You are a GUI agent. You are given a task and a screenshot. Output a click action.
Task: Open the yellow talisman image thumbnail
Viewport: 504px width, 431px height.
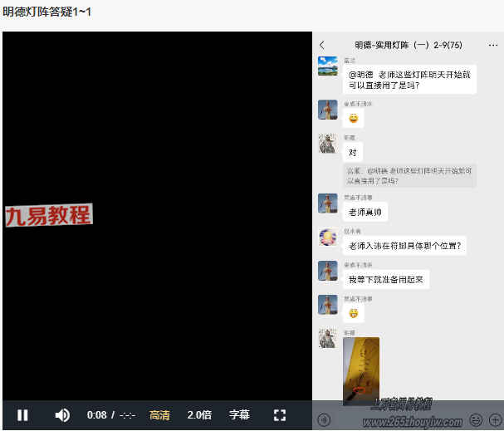point(361,370)
